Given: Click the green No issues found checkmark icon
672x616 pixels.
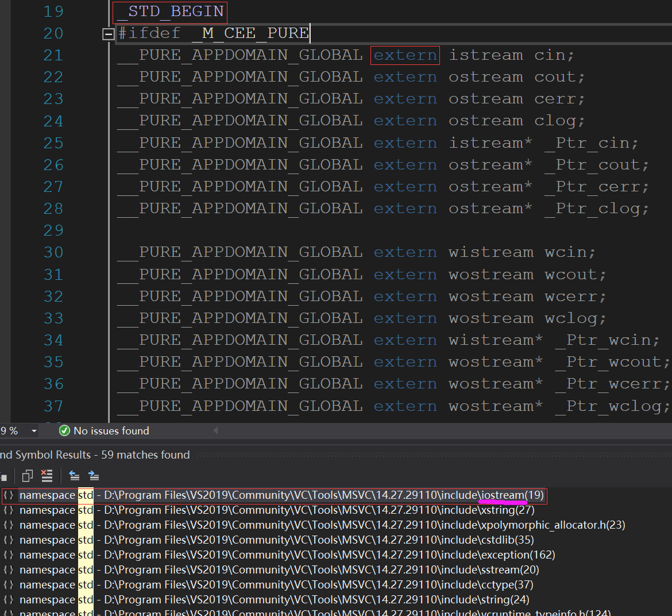Looking at the screenshot, I should pos(64,431).
